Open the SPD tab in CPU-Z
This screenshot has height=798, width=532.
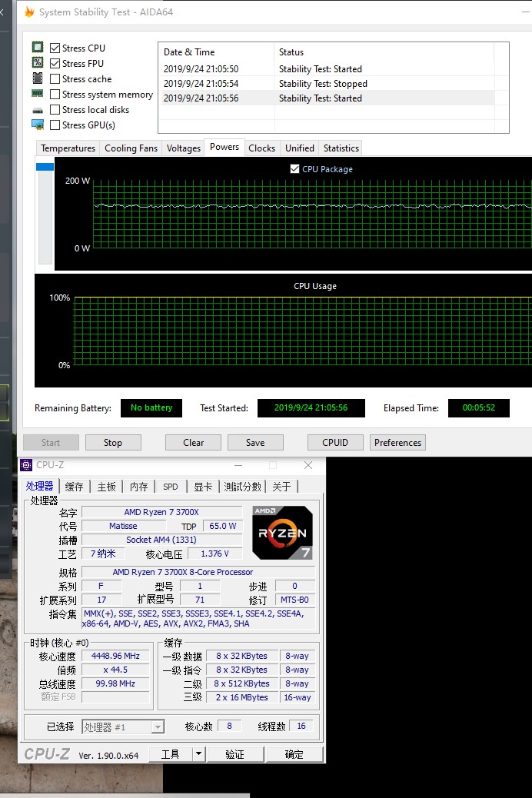point(171,487)
